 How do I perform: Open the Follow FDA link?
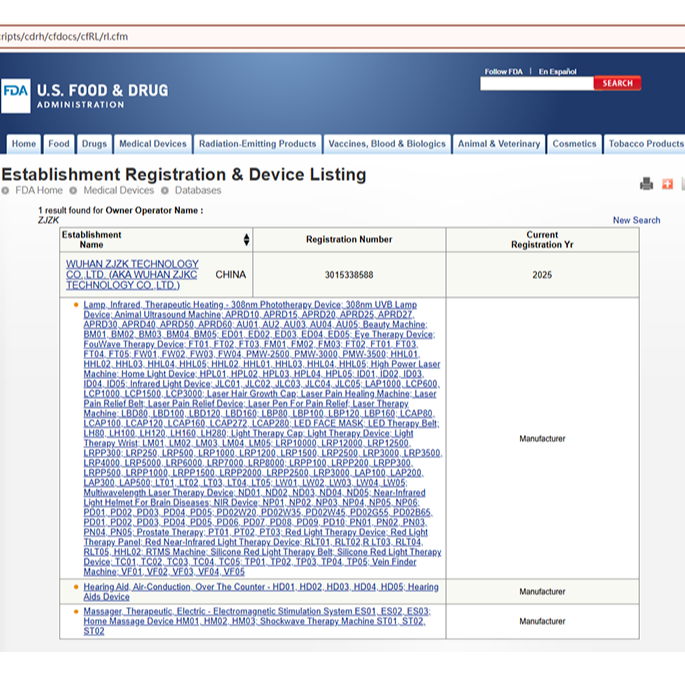click(503, 71)
